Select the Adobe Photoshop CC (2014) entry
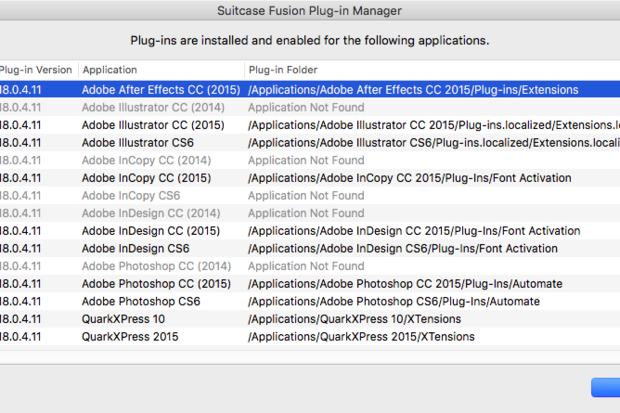The height and width of the screenshot is (413, 620). pos(156,266)
